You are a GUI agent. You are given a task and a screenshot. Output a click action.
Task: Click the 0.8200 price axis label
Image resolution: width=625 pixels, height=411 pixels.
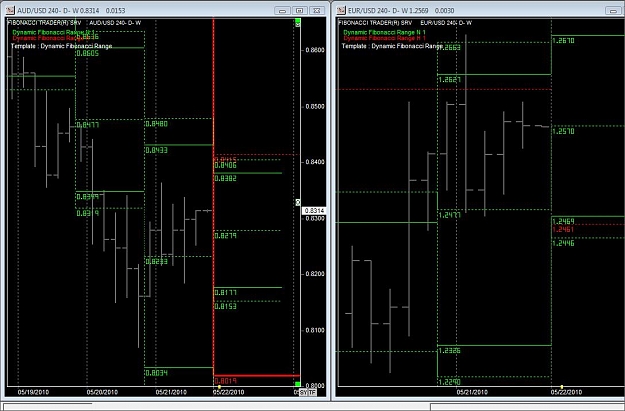pos(315,274)
